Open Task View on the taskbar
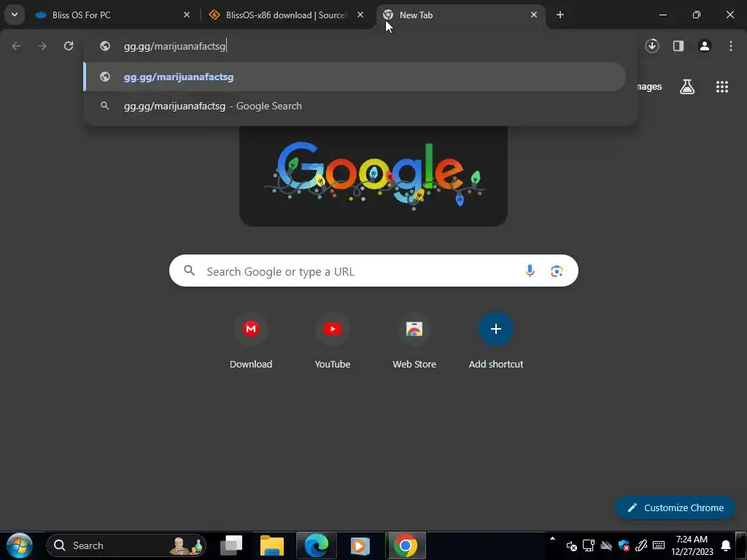Screen dimensions: 747x560 click(231, 545)
